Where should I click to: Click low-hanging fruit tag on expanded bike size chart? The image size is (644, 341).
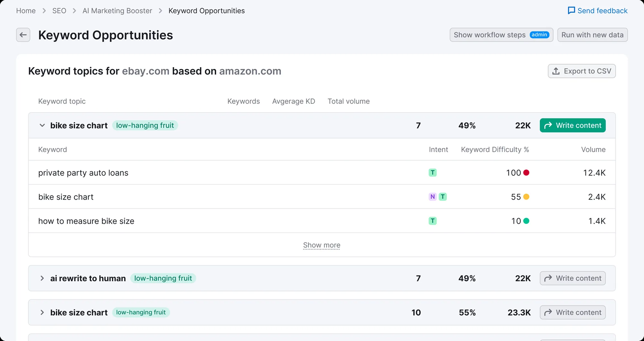[145, 125]
